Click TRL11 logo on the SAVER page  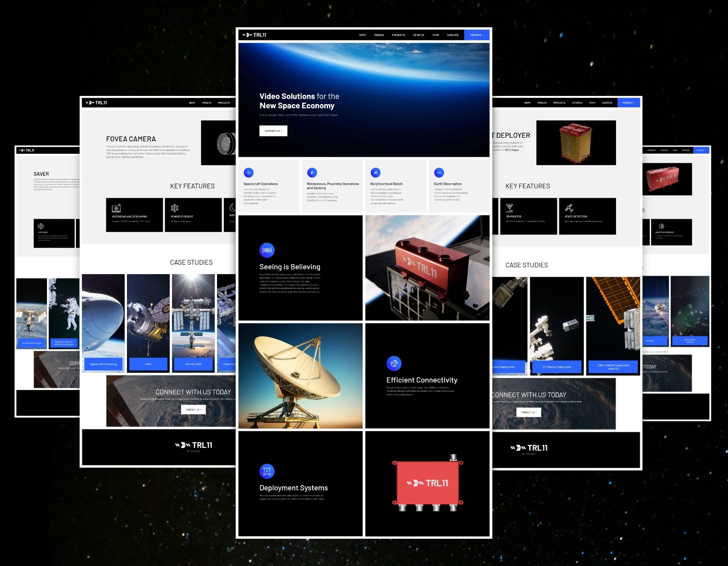pos(26,150)
